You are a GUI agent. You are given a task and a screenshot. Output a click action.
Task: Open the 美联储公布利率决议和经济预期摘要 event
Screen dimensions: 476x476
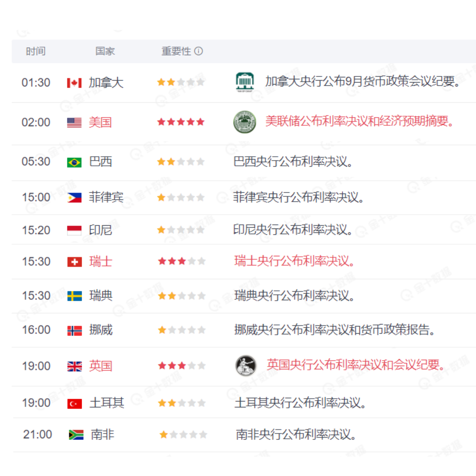359,121
